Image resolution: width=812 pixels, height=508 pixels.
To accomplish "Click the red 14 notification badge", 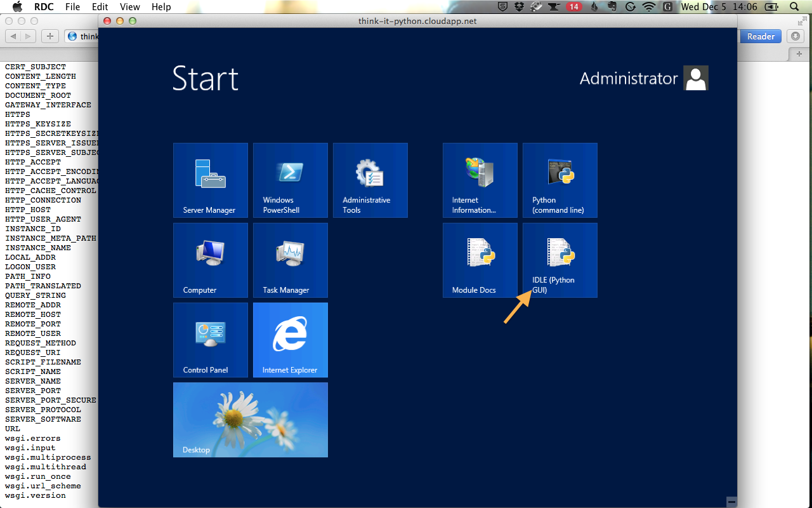I will click(573, 7).
